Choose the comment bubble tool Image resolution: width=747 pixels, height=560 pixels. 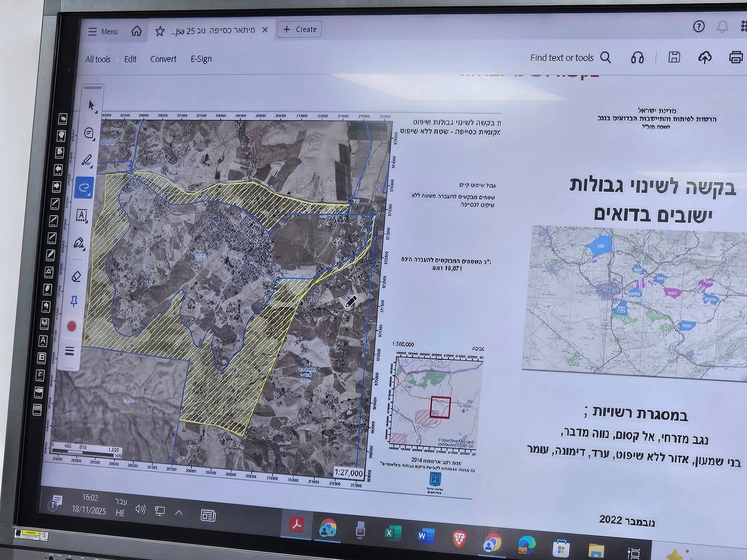[x=89, y=133]
